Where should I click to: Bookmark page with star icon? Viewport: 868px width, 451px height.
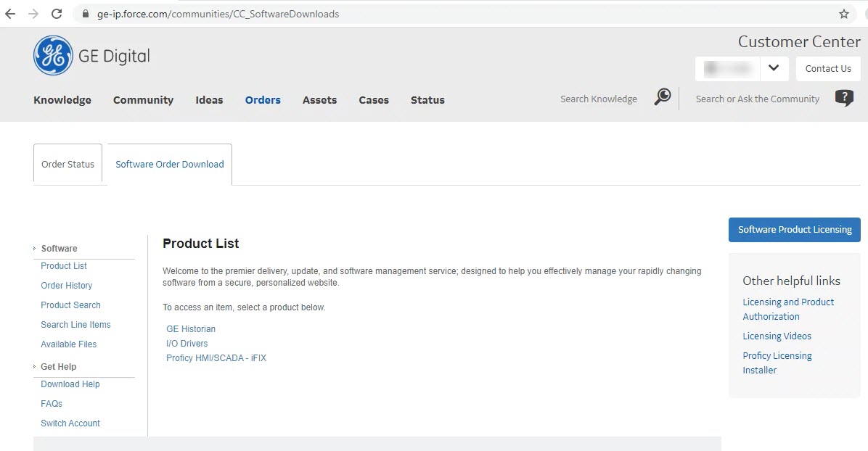(843, 14)
